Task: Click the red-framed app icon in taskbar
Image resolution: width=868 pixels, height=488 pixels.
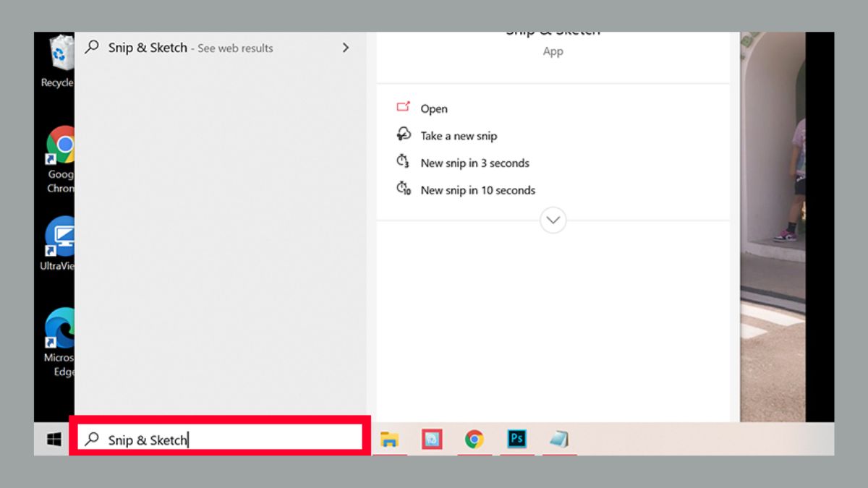Action: coord(432,439)
